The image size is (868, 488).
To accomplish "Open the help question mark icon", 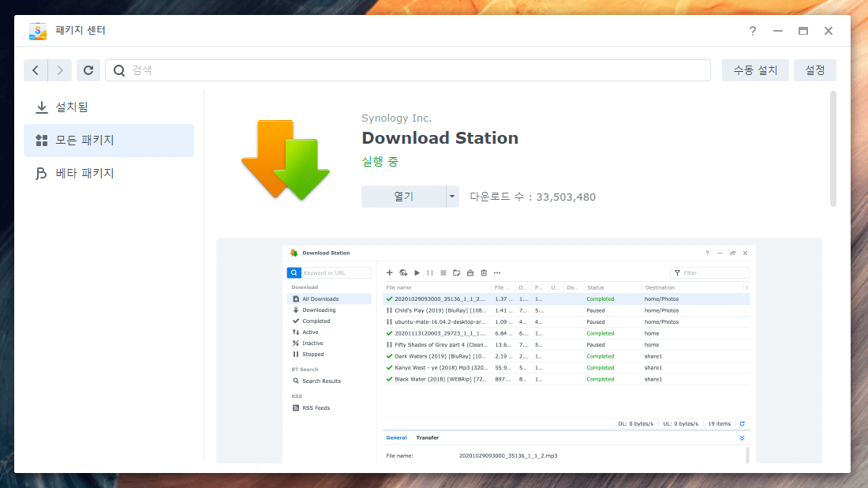I will (752, 31).
